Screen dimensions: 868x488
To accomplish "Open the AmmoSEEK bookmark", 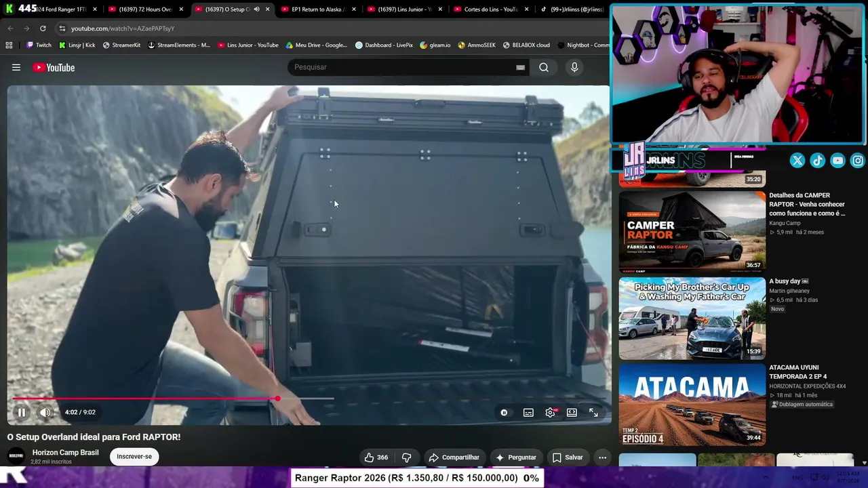I will pos(477,45).
